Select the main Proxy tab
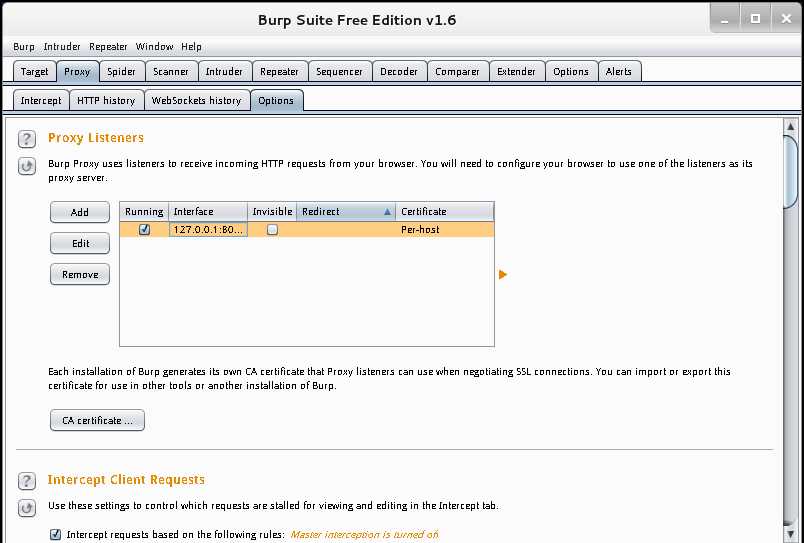 tap(77, 72)
